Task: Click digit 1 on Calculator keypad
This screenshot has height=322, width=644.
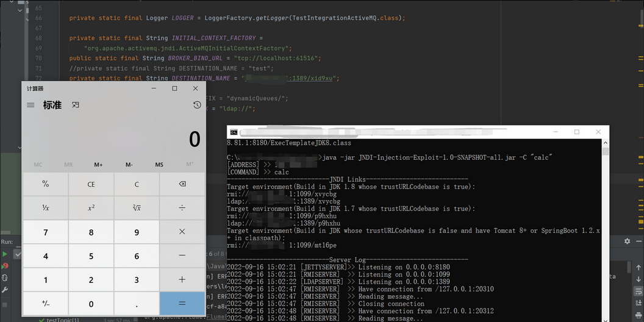Action: (46, 280)
